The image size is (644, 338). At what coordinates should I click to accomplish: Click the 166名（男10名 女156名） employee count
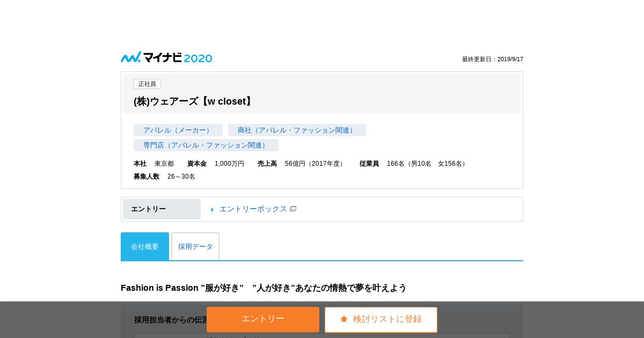tap(428, 164)
